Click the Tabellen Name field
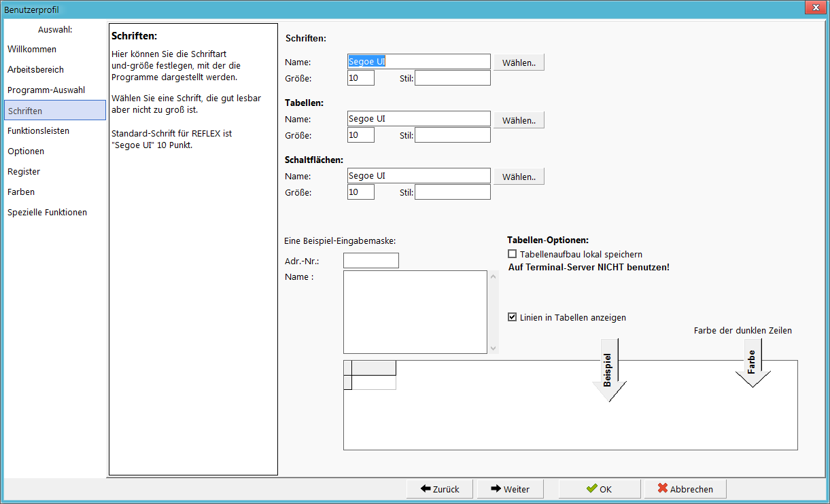Screen dimensions: 830x504 418,119
